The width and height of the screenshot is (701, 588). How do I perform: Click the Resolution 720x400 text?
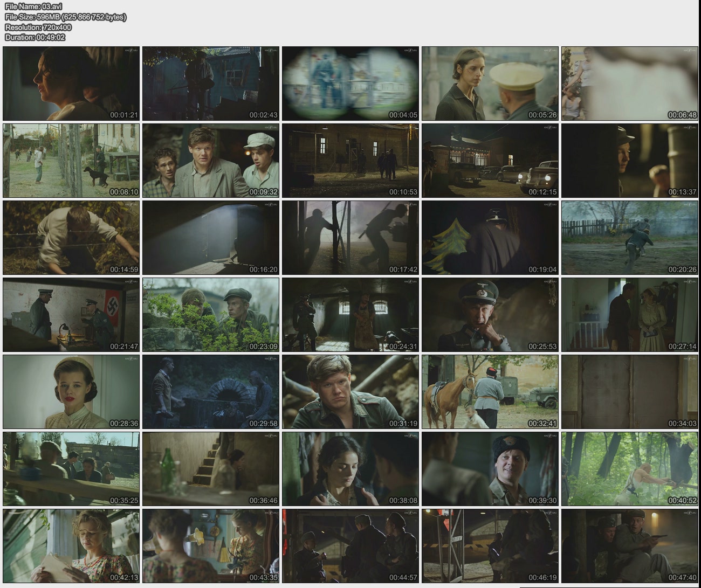38,27
